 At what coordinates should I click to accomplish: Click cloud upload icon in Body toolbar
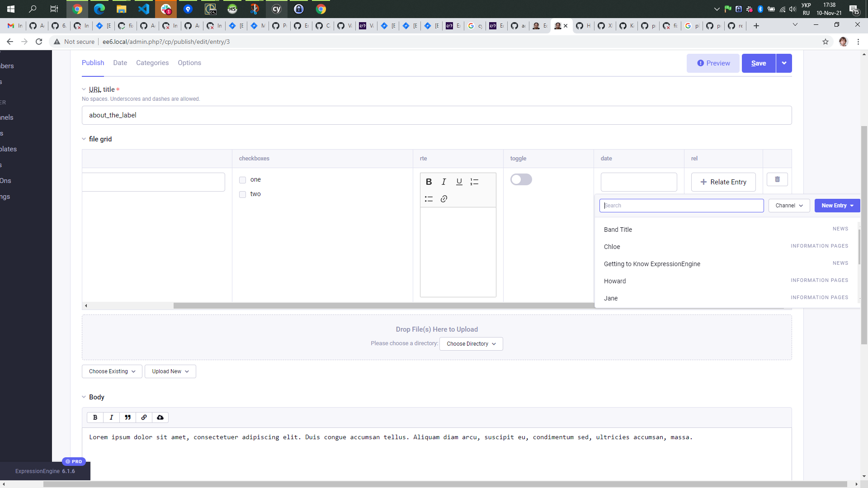(x=160, y=418)
